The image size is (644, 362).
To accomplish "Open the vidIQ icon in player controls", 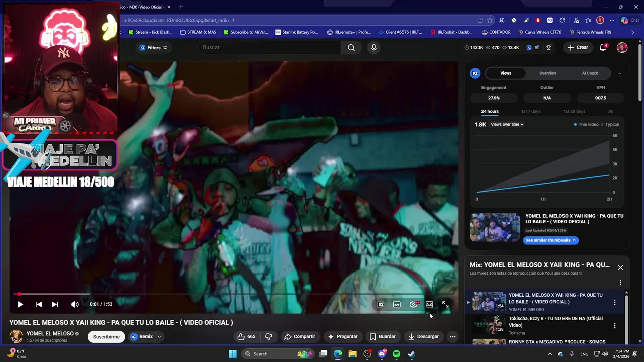I will (381, 304).
